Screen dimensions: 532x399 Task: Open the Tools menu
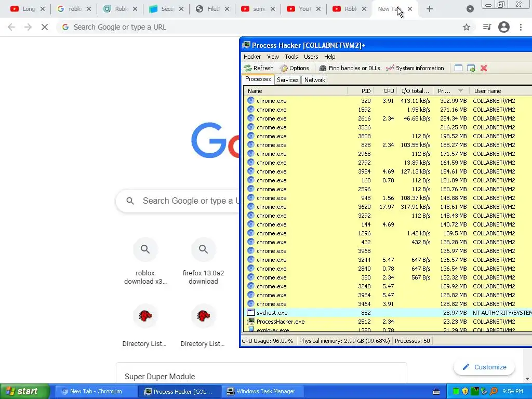coord(291,57)
